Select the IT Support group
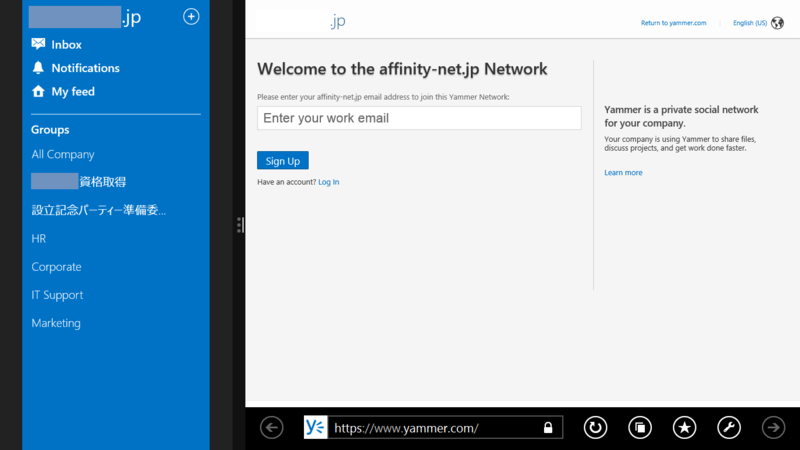Screen dimensions: 800x450 click(57, 295)
